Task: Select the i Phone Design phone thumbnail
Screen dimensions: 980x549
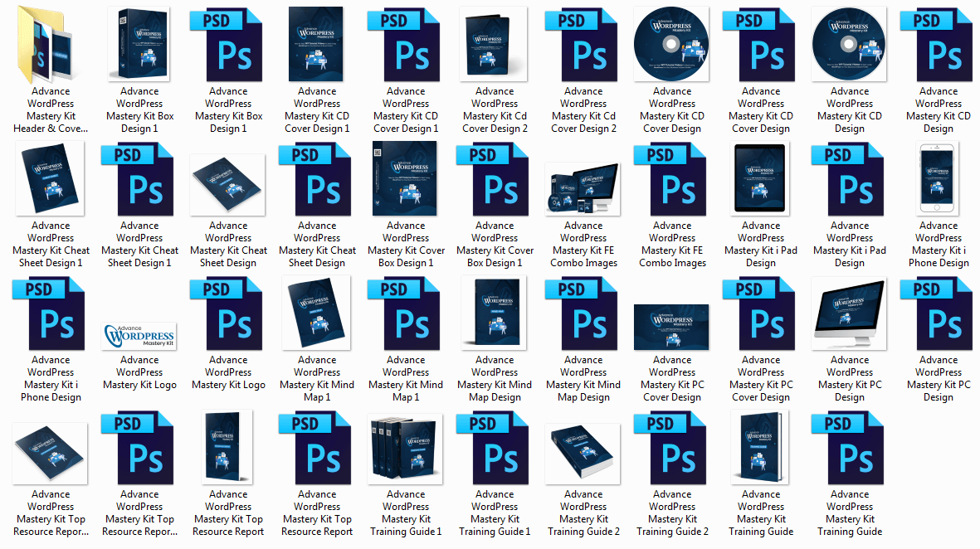Action: tap(937, 178)
